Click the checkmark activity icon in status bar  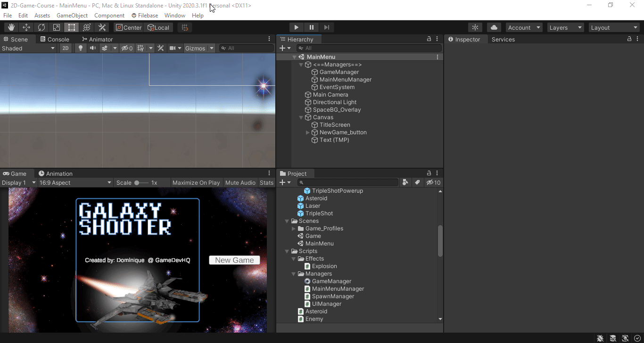point(637,338)
